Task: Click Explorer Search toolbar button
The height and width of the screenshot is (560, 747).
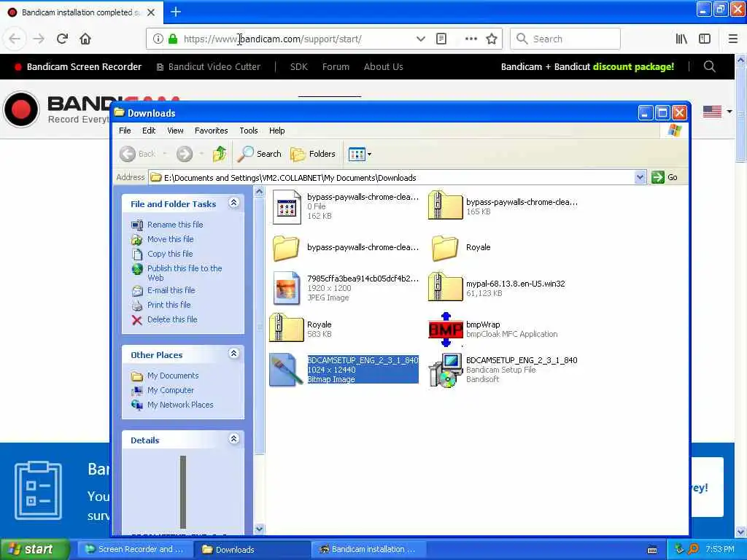Action: pyautogui.click(x=260, y=154)
